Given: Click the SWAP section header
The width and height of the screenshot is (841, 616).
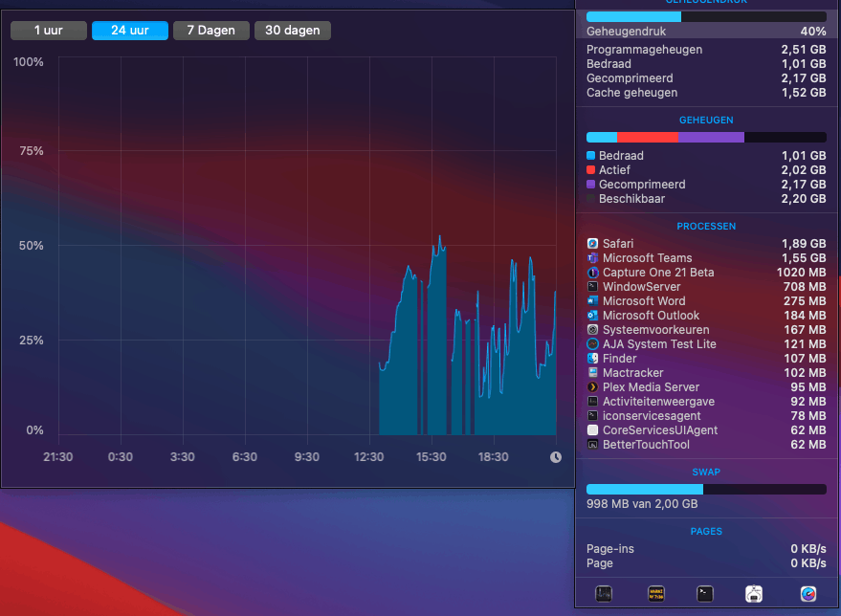Looking at the screenshot, I should 706,473.
